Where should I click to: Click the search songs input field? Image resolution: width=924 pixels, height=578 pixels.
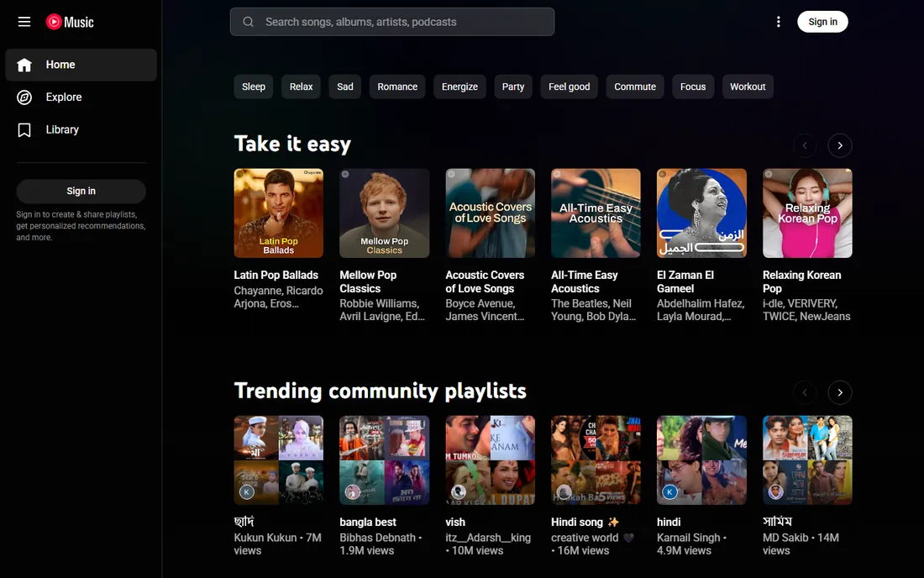(x=392, y=22)
